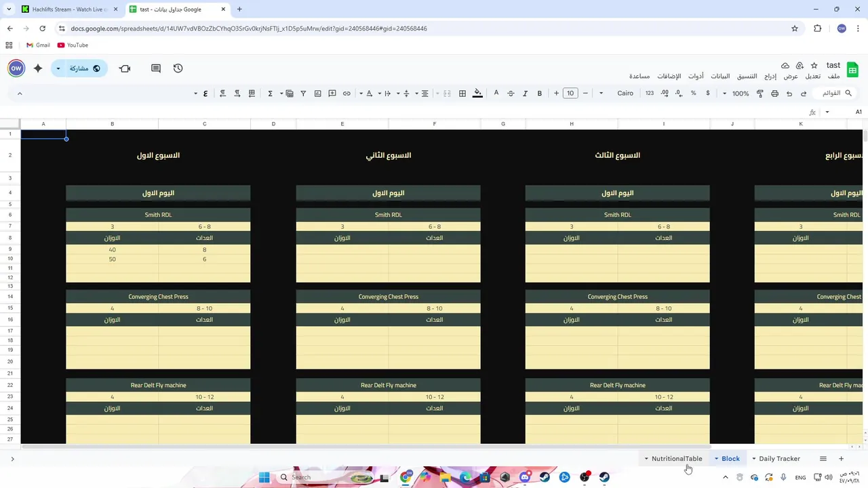Toggle bold formatting
Image resolution: width=868 pixels, height=488 pixels.
click(x=540, y=94)
